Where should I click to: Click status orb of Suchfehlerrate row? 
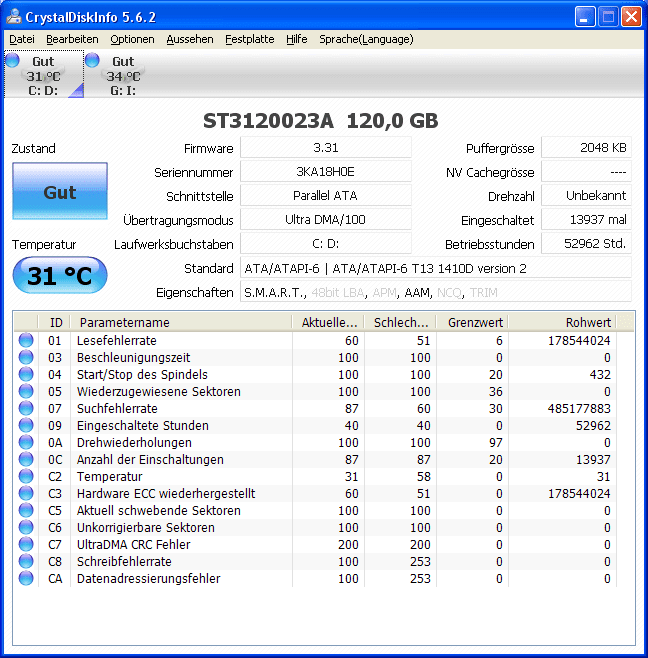(x=26, y=408)
